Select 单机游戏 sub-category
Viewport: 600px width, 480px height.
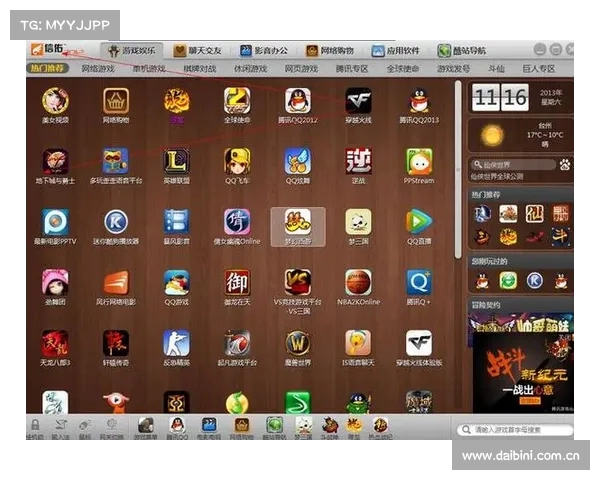149,69
